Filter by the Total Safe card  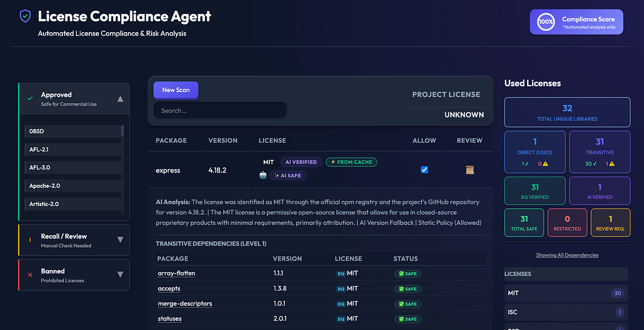point(524,223)
